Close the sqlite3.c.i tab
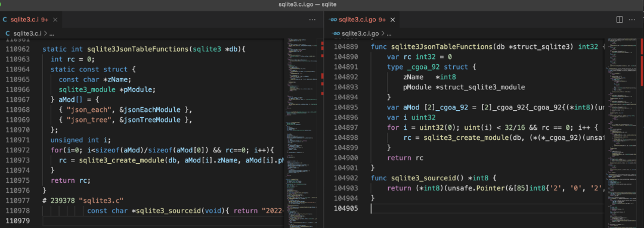644x228 pixels. coord(55,19)
